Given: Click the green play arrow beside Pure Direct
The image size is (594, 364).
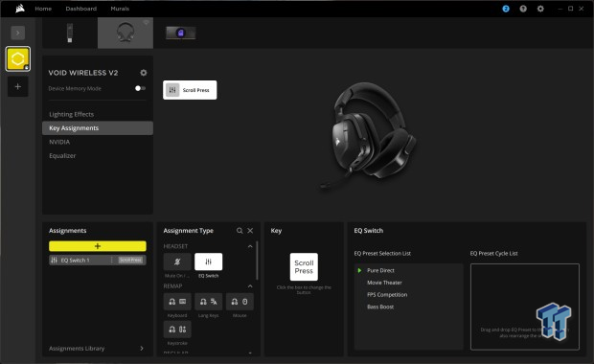Looking at the screenshot, I should 359,270.
